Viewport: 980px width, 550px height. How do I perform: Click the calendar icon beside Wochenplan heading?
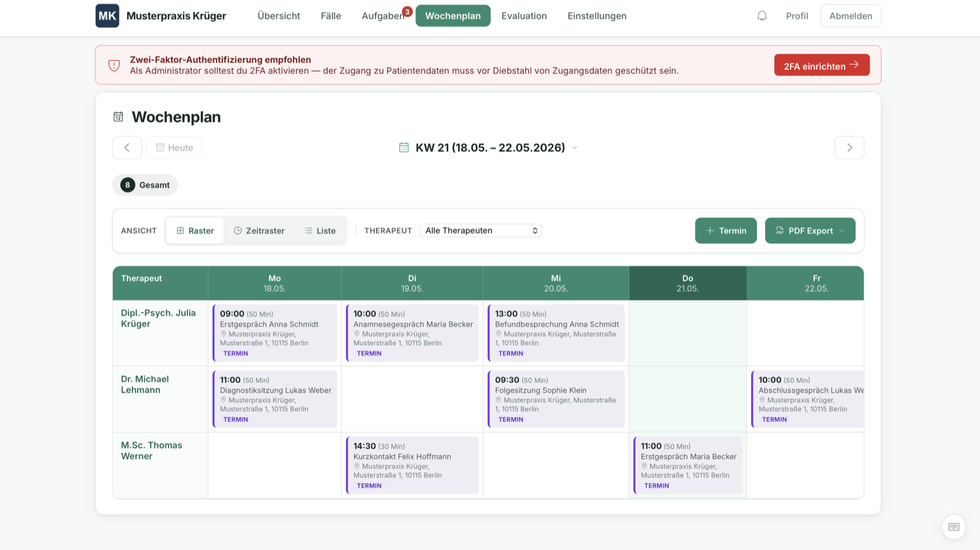(118, 117)
